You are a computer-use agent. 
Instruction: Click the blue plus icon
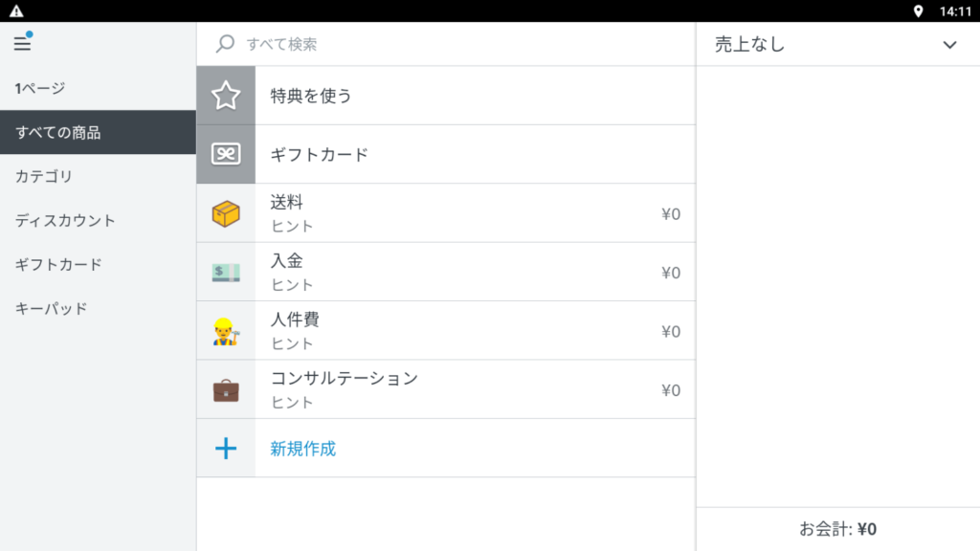tap(226, 448)
